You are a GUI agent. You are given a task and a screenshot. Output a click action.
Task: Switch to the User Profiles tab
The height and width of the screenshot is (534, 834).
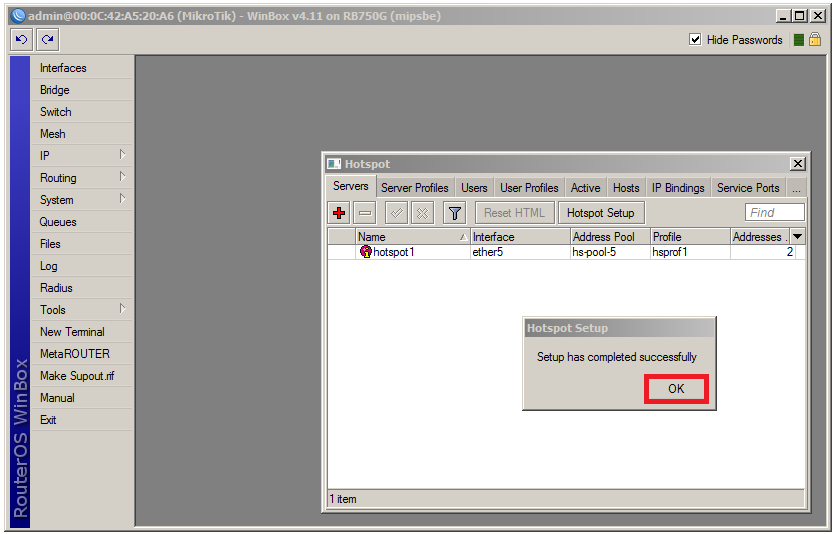tap(529, 188)
